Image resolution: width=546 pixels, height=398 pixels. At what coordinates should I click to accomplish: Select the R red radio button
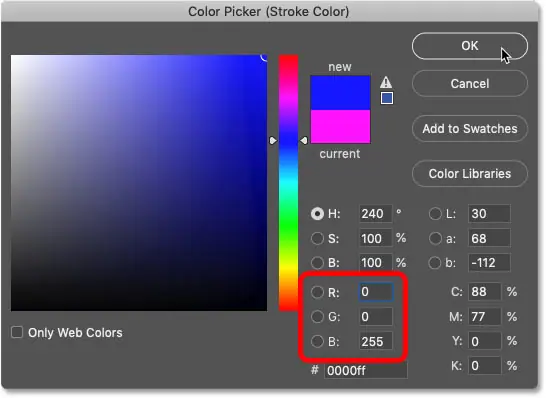coord(317,292)
